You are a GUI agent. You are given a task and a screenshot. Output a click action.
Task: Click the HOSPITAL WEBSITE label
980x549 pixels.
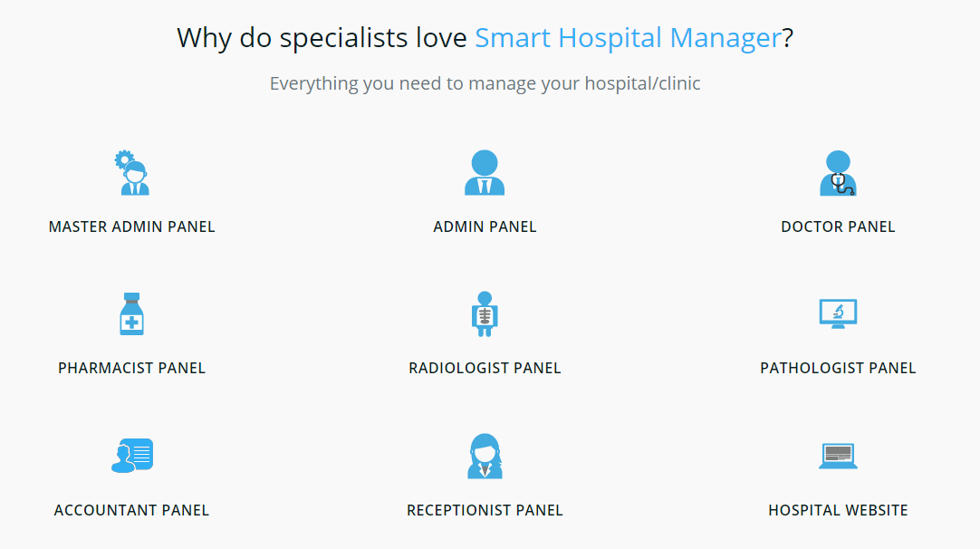tap(838, 510)
